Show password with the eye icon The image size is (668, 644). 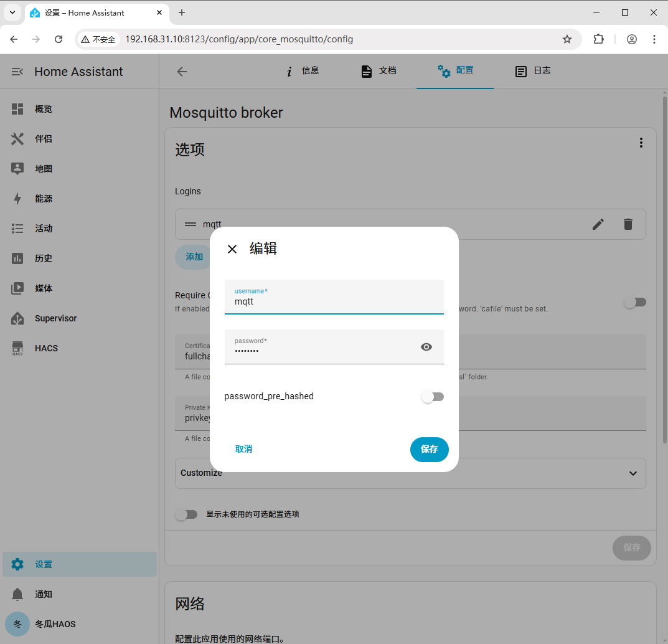pyautogui.click(x=426, y=347)
